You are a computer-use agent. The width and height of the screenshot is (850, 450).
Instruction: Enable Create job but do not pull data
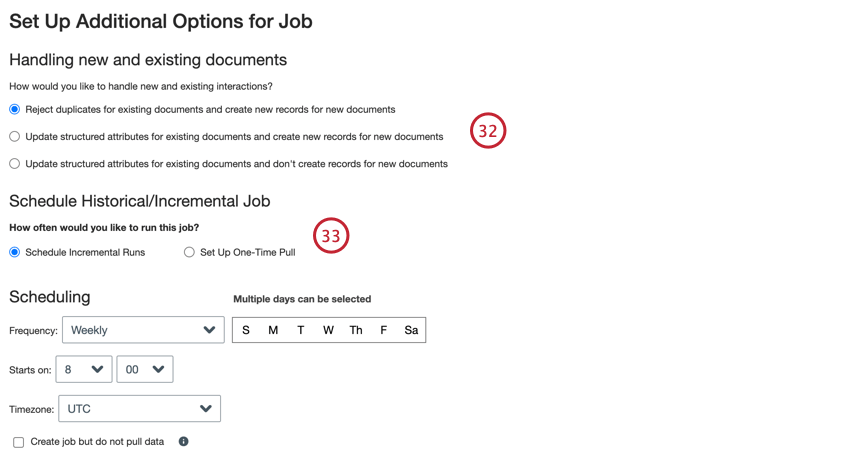coord(18,442)
